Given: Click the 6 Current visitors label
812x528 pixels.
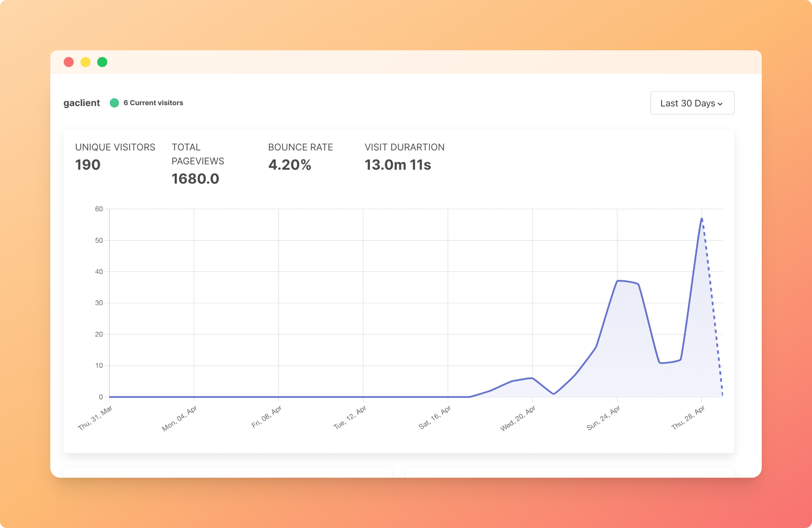Looking at the screenshot, I should click(153, 103).
